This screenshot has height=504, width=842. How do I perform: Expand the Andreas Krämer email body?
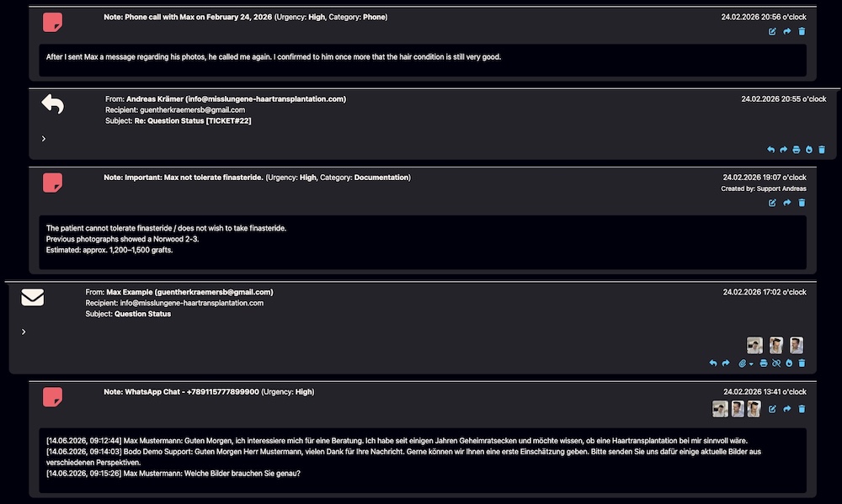pyautogui.click(x=44, y=139)
